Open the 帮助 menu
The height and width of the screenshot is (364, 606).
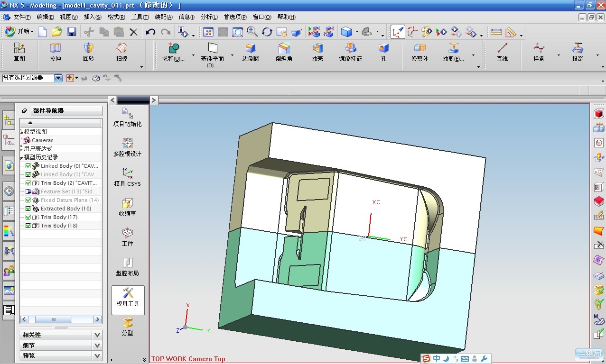286,17
